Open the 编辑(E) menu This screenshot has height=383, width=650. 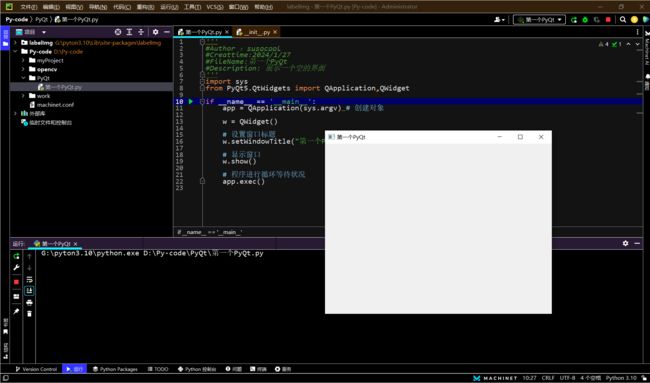click(x=51, y=7)
